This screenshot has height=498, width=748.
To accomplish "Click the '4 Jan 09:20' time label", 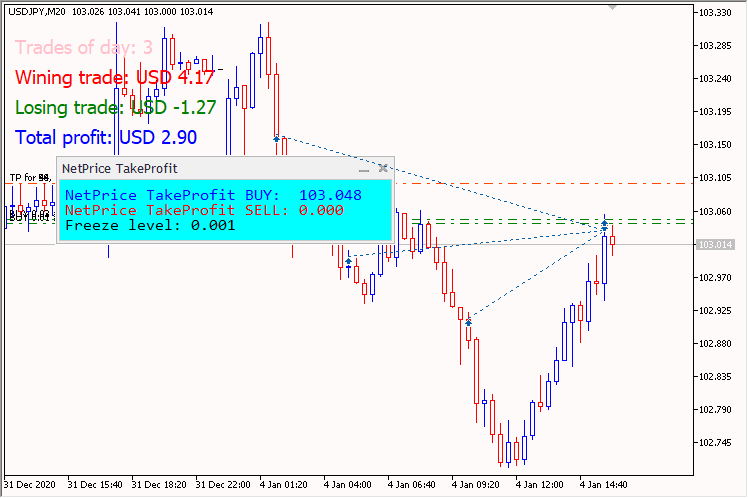I will [476, 485].
